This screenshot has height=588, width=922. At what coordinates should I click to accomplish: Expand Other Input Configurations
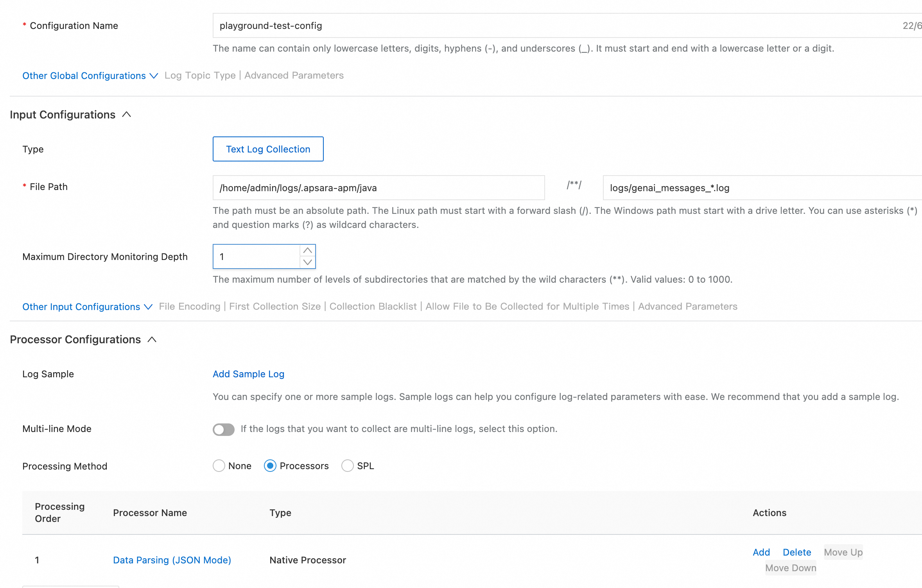click(87, 307)
